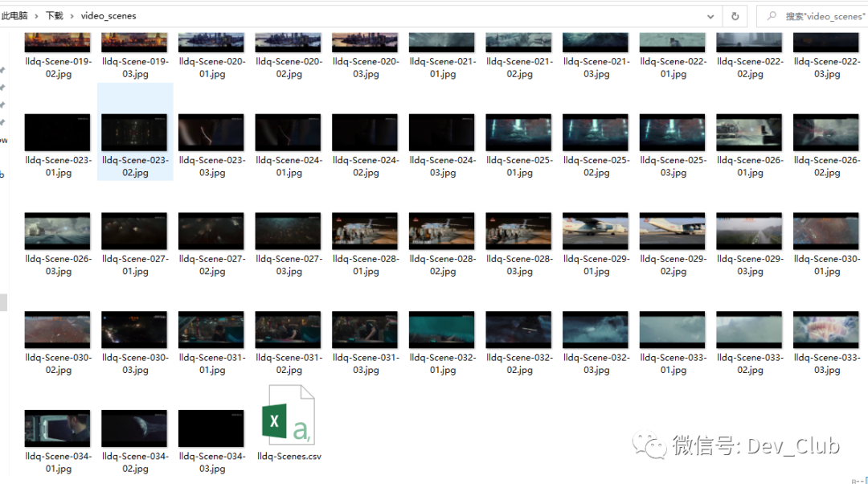Select thumbnail lldq-Scene-030-02.jpg
This screenshot has height=484, width=868.
[57, 330]
